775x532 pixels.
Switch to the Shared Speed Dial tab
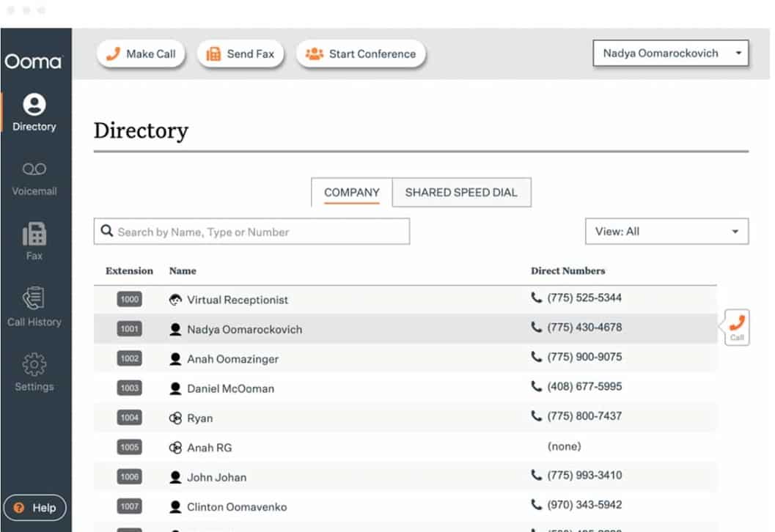coord(461,193)
